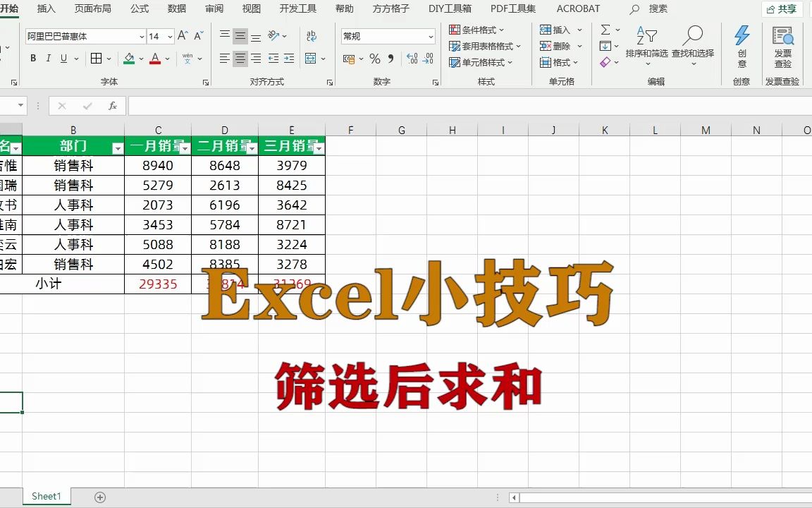Click the 共享 option at top right
The image size is (812, 508).
(782, 8)
